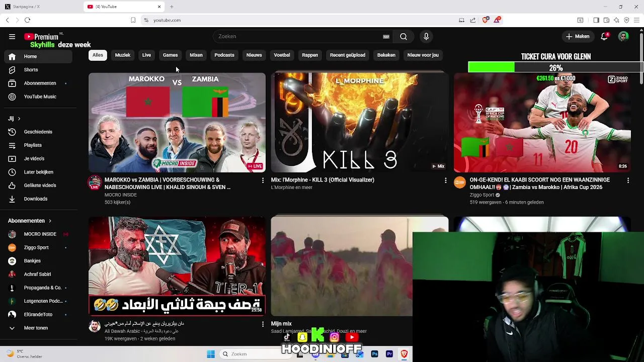Click the Home item in the sidebar

click(x=39, y=56)
